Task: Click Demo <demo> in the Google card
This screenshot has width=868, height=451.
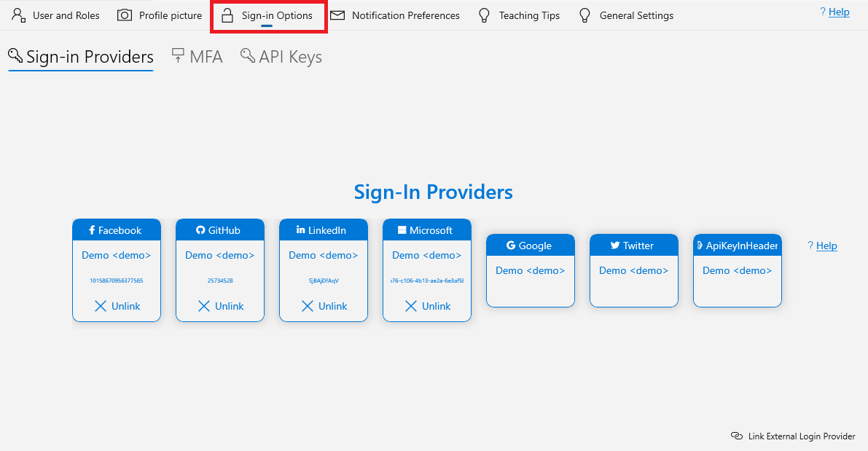Action: pos(531,270)
